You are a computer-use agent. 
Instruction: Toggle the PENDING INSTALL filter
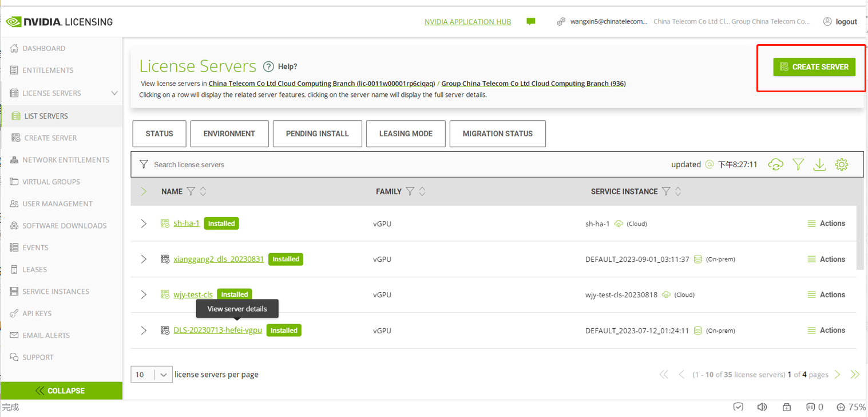tap(317, 133)
